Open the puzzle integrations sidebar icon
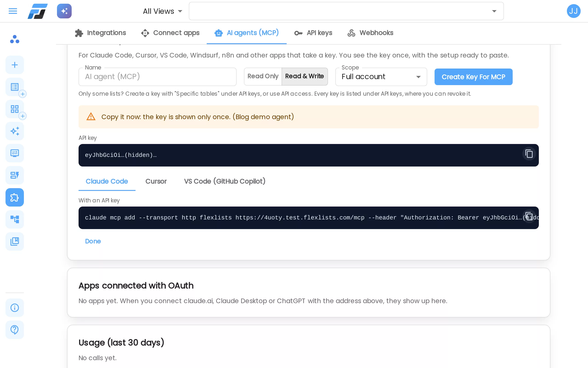The width and height of the screenshot is (588, 368). (14, 197)
